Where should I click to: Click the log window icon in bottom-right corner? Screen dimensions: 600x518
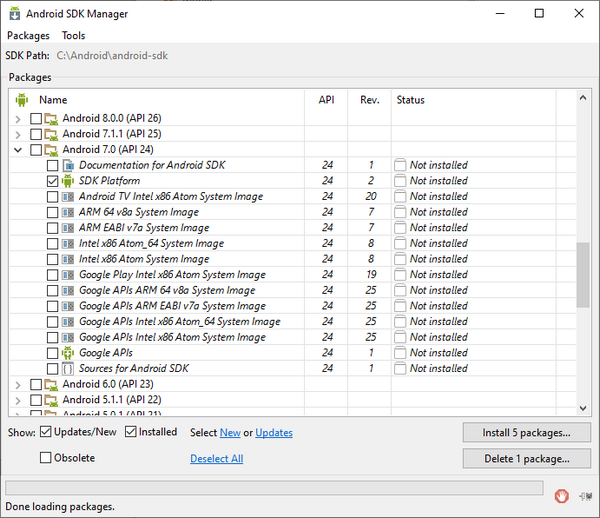click(x=585, y=496)
